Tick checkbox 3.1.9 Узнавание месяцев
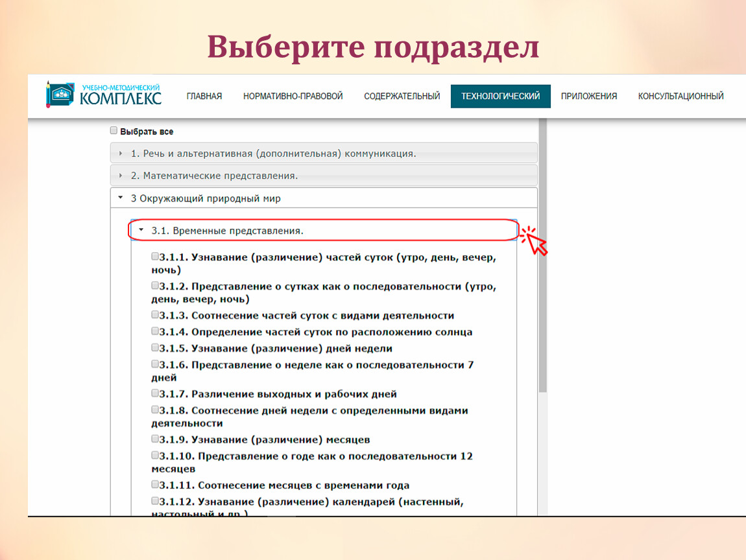Screen dimensions: 746x560 155,439
